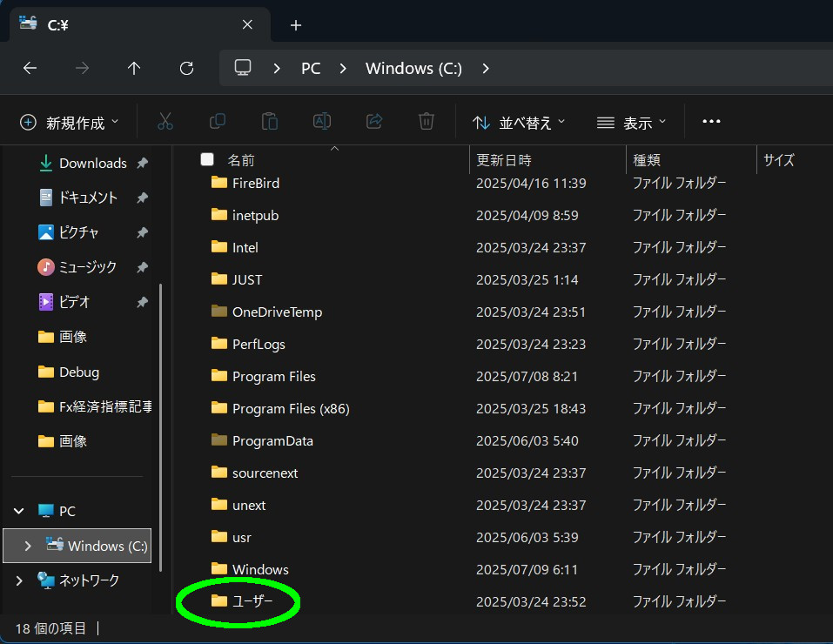The image size is (833, 644).
Task: Expand Windows (C:) node in sidebar
Action: tap(28, 546)
